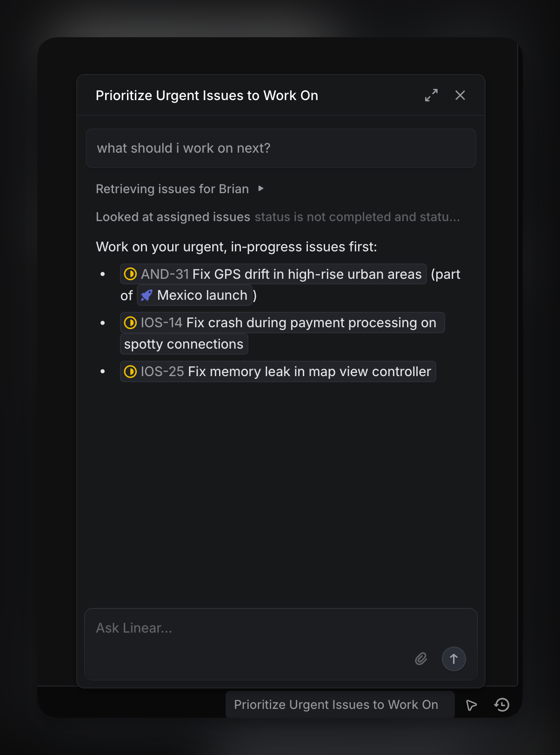Image resolution: width=560 pixels, height=755 pixels.
Task: Open the "Fix GPS drift" issue link
Action: point(307,274)
